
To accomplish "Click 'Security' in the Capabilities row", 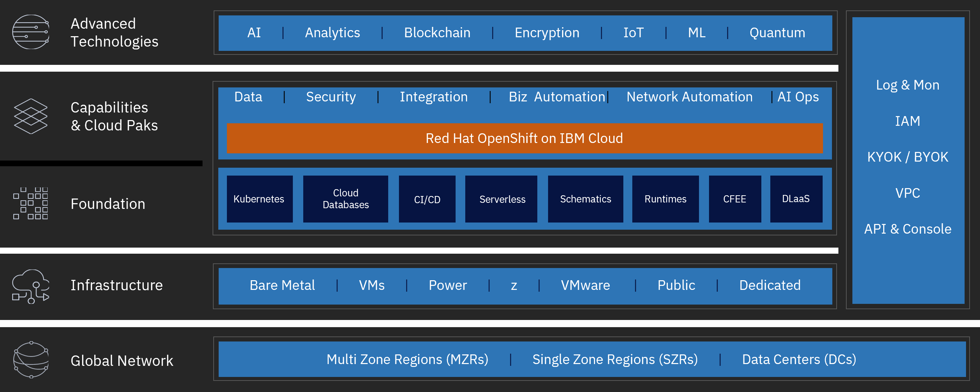I will click(331, 97).
